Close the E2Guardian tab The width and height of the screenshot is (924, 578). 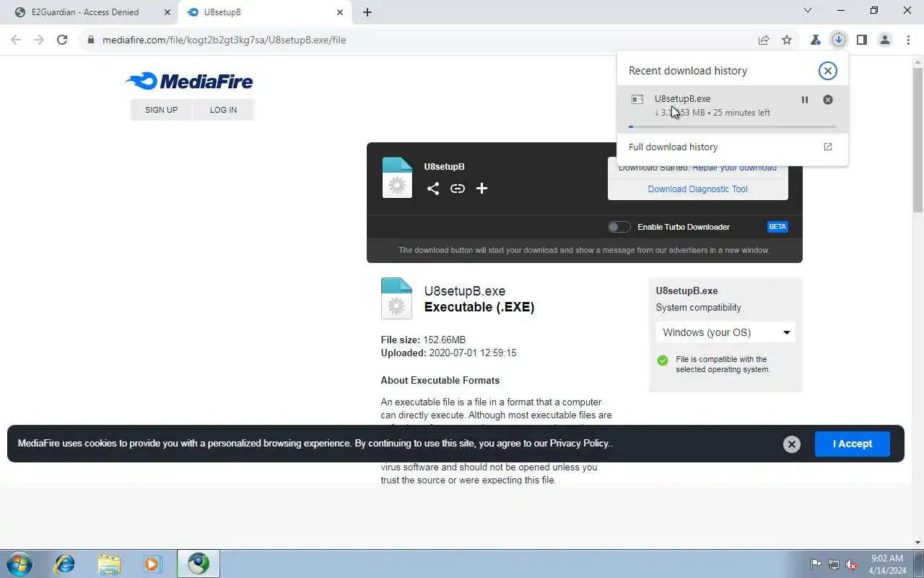(167, 12)
